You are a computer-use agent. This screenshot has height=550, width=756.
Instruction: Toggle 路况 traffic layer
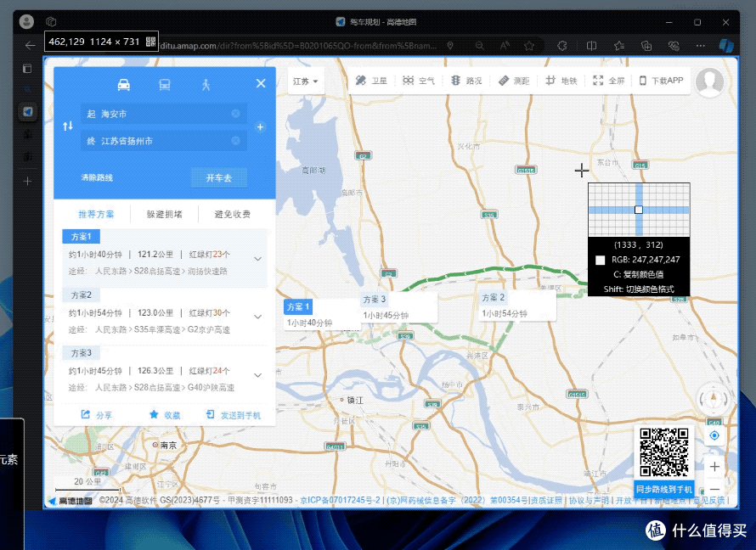click(466, 81)
